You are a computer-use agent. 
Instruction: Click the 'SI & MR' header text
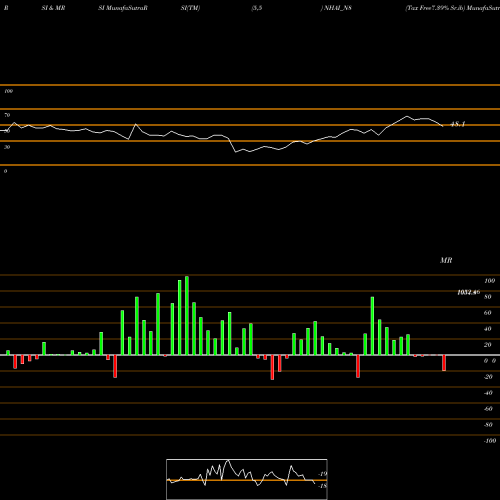(x=53, y=8)
